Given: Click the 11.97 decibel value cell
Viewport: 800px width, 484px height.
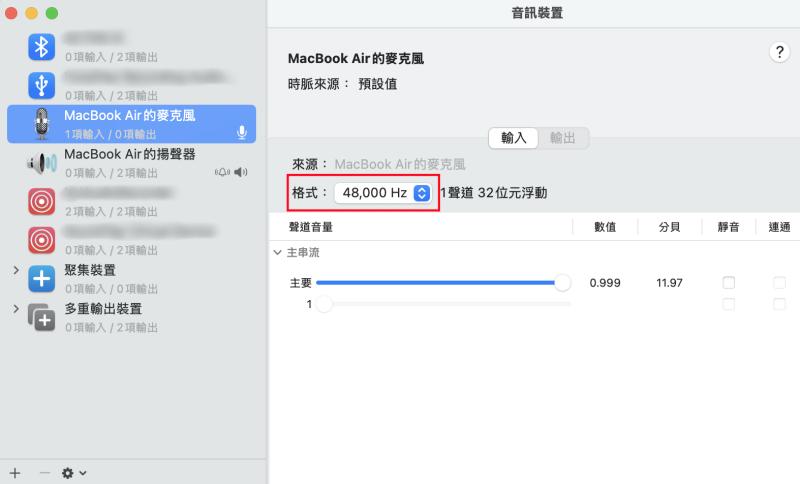Looking at the screenshot, I should 669,283.
